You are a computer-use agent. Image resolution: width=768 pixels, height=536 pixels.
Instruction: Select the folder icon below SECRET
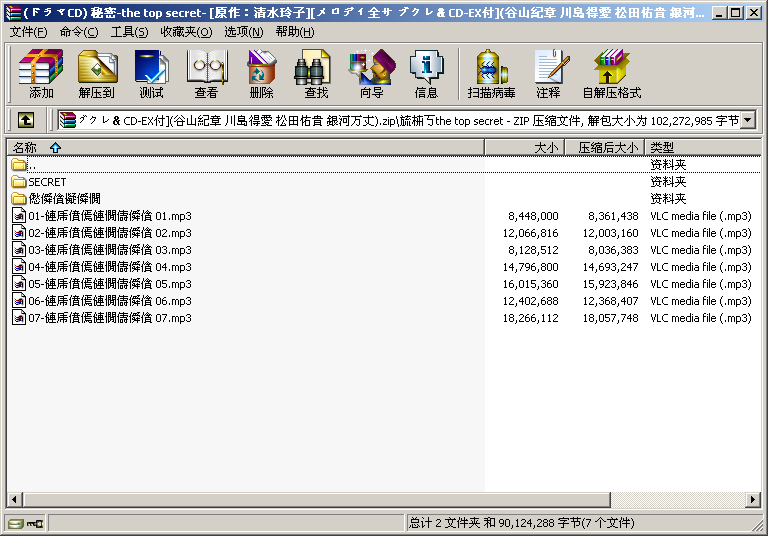pos(19,198)
